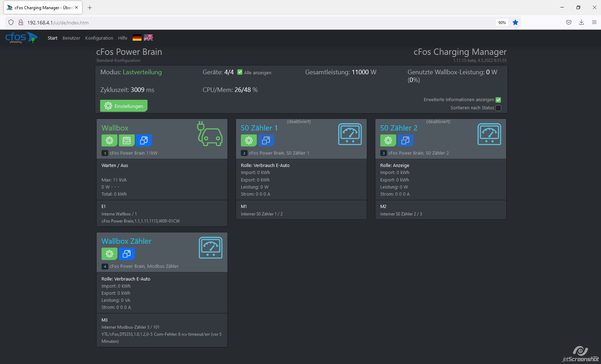Open S0 Zähler 1 gear settings icon

[249, 140]
